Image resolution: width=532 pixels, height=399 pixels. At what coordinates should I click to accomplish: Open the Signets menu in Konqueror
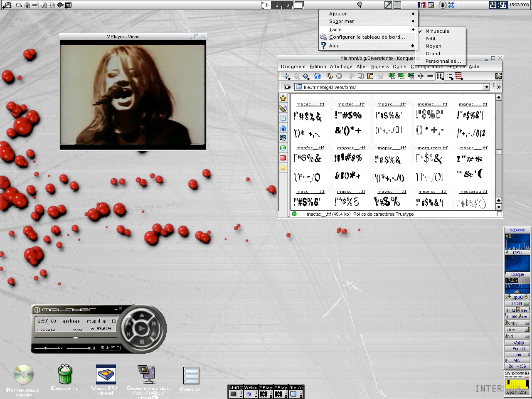(x=380, y=66)
